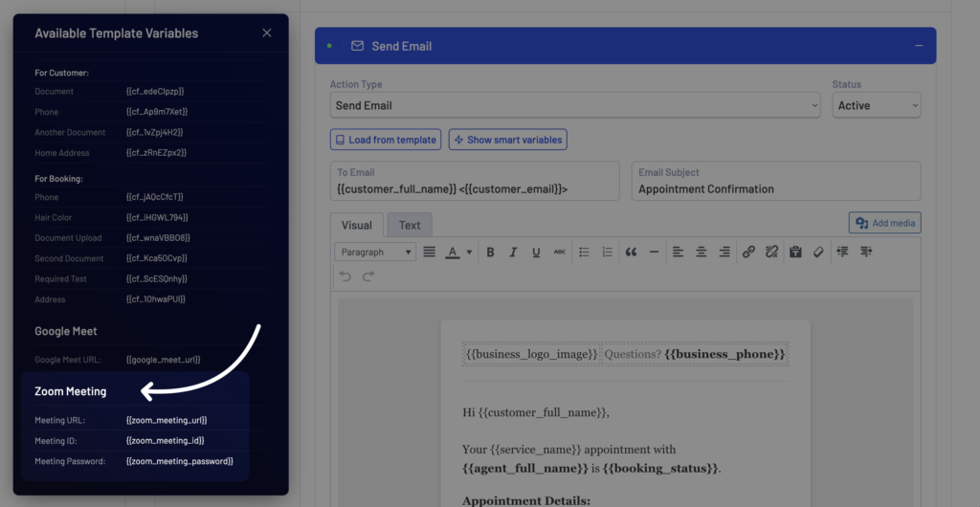Apply italic formatting in the toolbar
Screen dimensions: 980x507
[513, 253]
